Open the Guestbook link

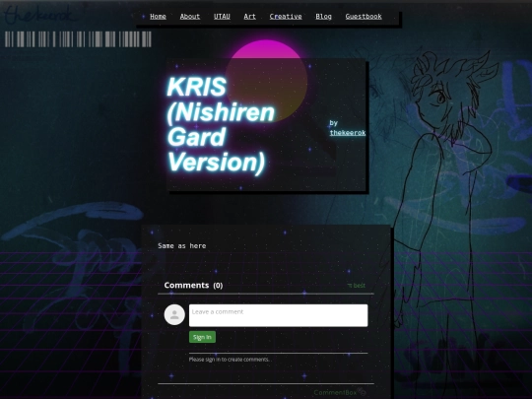pyautogui.click(x=364, y=17)
